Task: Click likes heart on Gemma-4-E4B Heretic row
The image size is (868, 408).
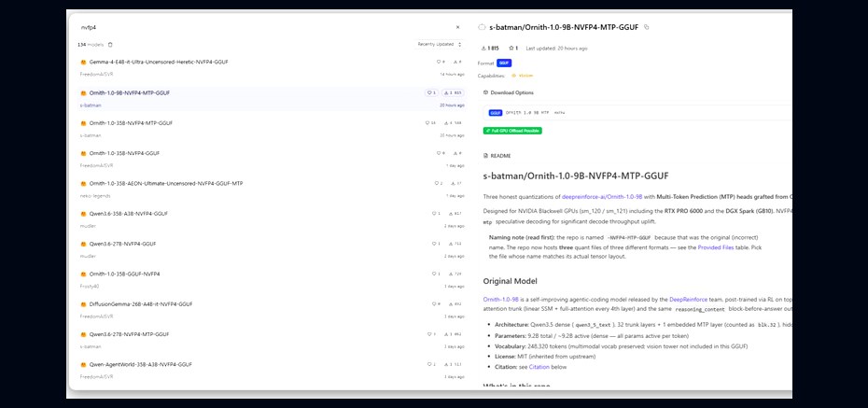Action: coord(441,62)
